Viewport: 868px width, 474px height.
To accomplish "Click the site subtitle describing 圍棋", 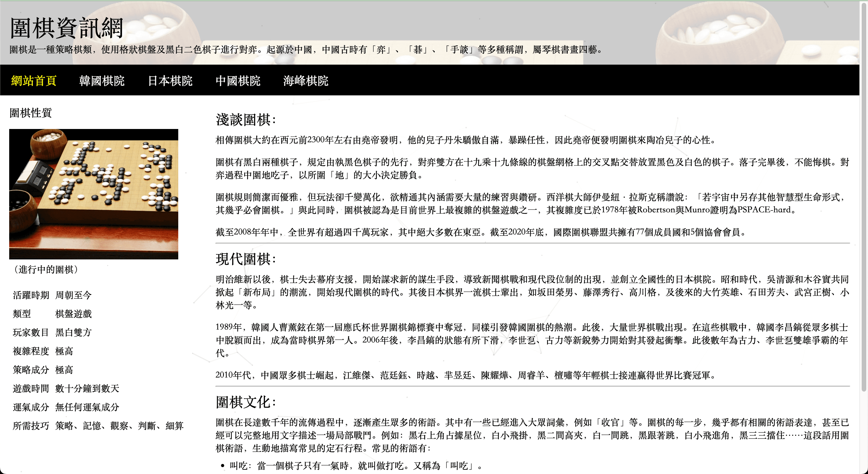I will pyautogui.click(x=306, y=51).
